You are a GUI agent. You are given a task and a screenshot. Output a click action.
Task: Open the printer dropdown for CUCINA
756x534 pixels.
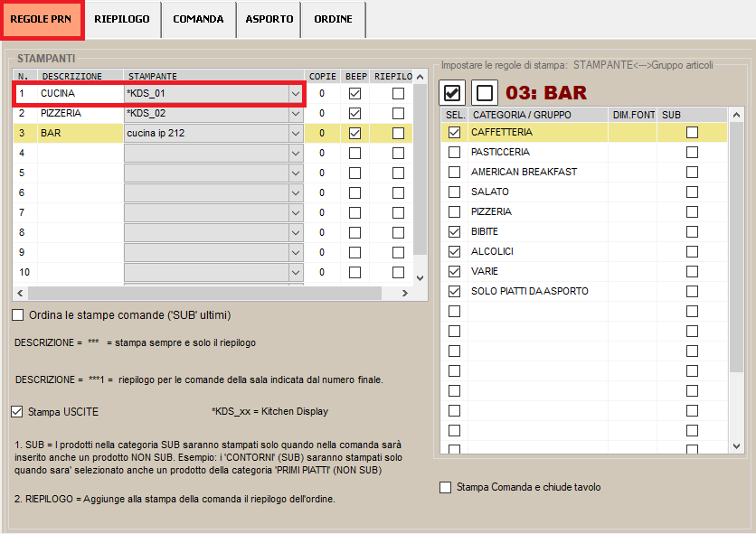[295, 93]
